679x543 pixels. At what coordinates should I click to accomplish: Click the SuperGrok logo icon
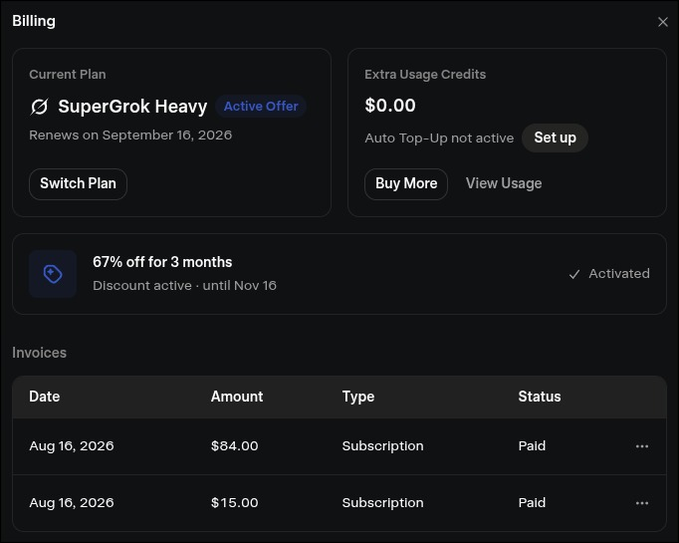[x=39, y=107]
